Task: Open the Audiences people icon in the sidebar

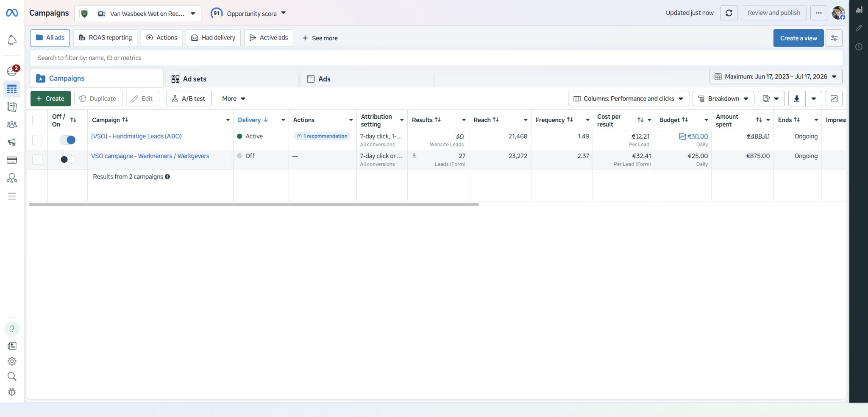Action: pos(12,124)
